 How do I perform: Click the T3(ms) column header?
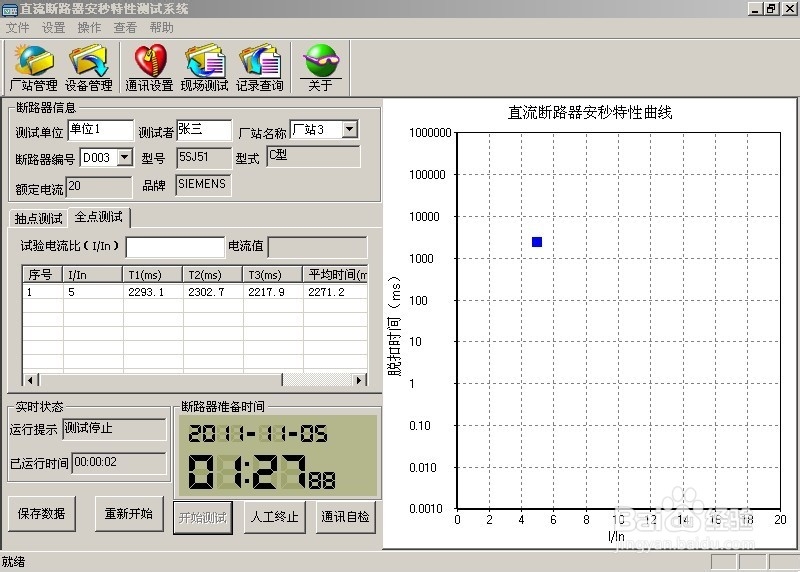273,275
